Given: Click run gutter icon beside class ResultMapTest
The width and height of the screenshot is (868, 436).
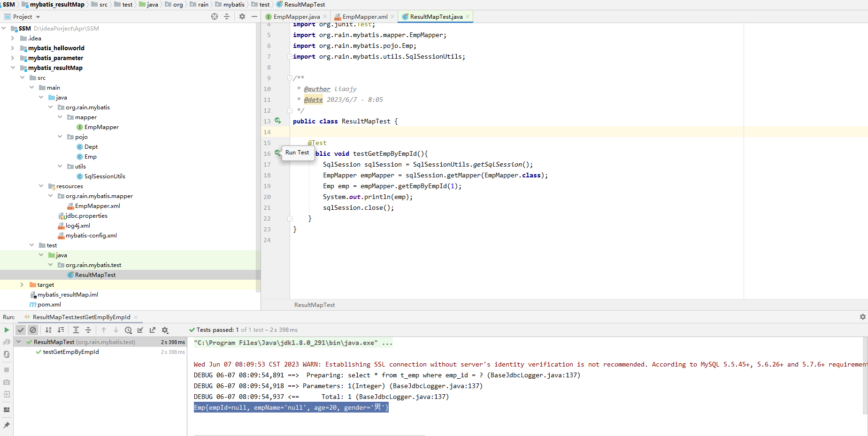Looking at the screenshot, I should pos(278,121).
